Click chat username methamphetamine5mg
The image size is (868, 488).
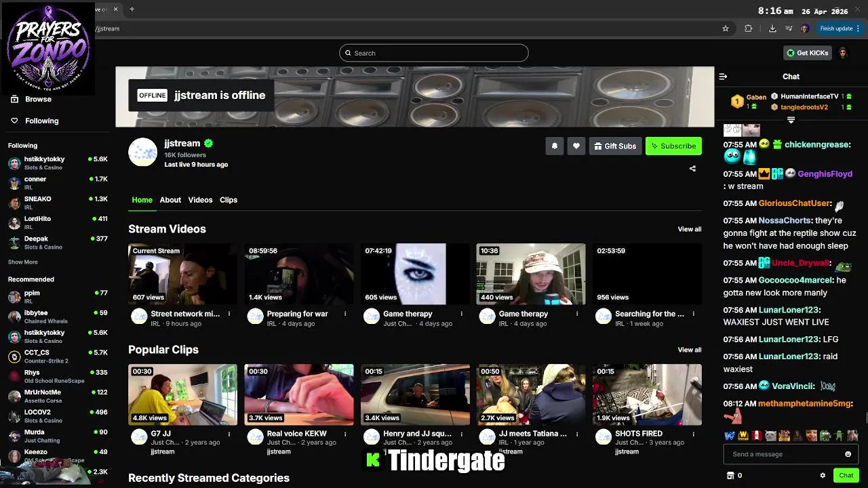tap(804, 403)
